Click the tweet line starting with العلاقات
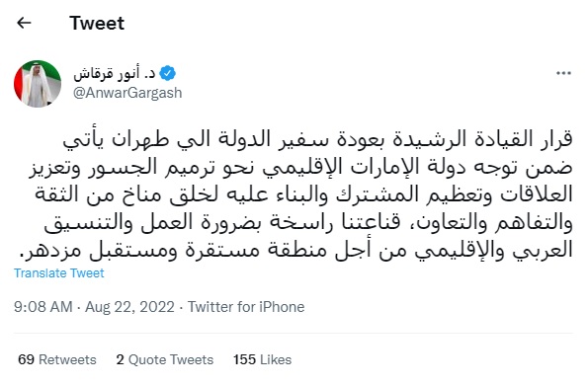Viewport: 588px width, 385px height. click(x=303, y=194)
